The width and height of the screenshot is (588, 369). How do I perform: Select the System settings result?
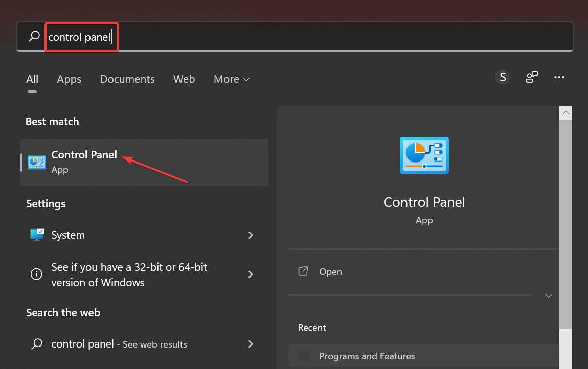pos(144,235)
